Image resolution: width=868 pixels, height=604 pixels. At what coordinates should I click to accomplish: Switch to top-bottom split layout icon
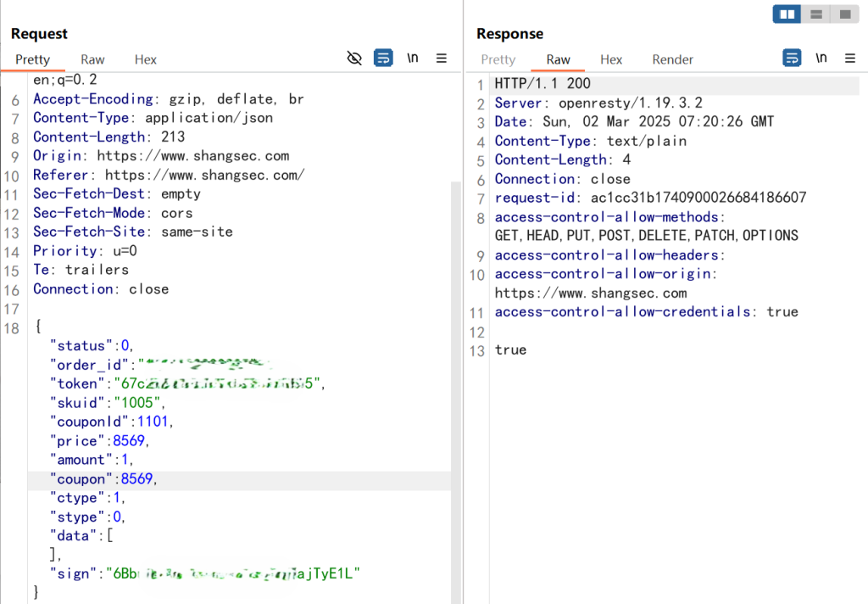pyautogui.click(x=816, y=14)
